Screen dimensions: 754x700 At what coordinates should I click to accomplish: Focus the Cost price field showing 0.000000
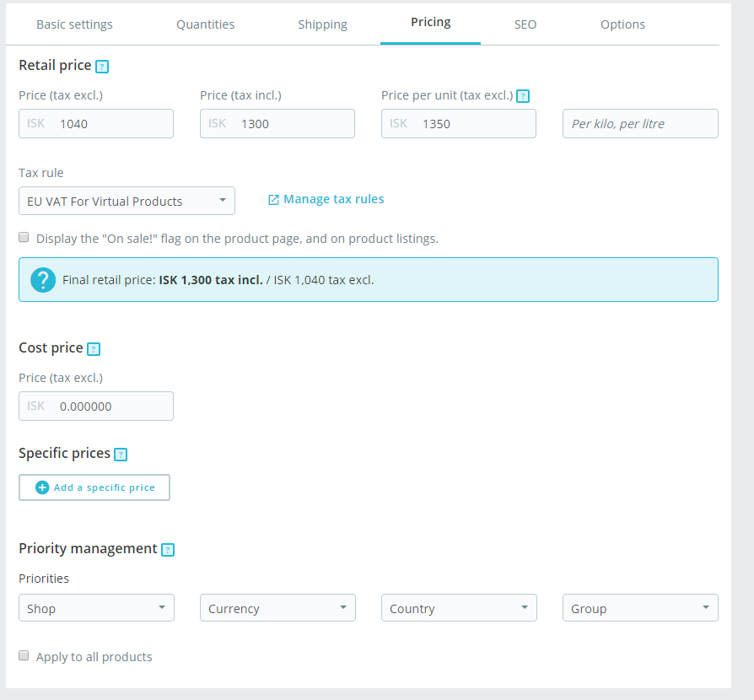click(x=96, y=407)
